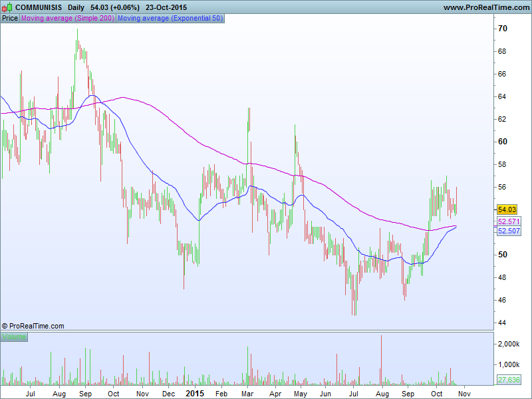Click the COMMUNISIS instrument title
The height and width of the screenshot is (399, 532).
39,7
